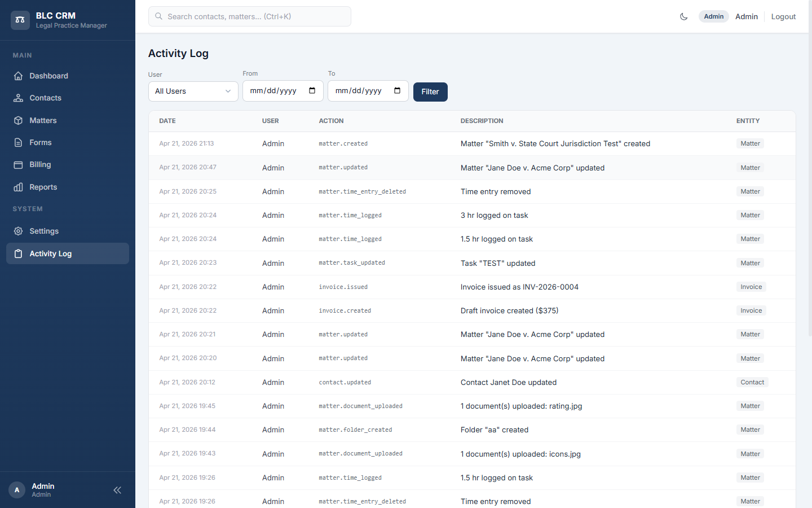Click the Contact entity badge
This screenshot has width=812, height=508.
point(752,382)
